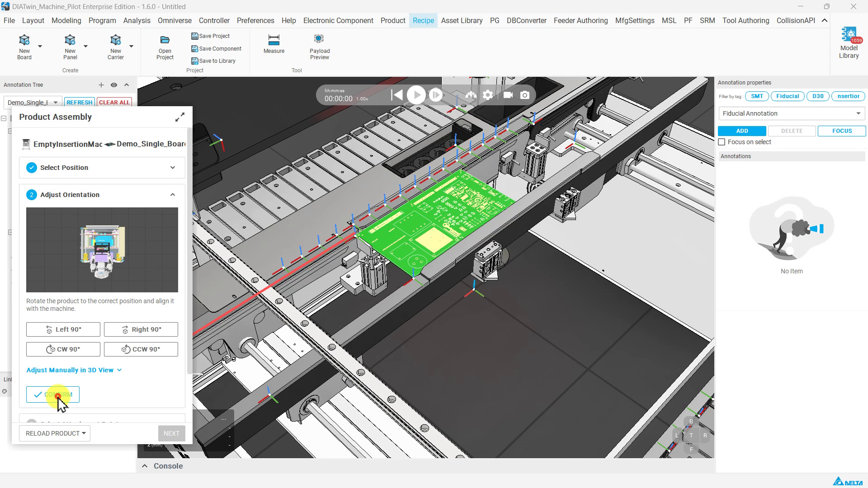Toggle the D30 tag filter
868x488 pixels.
(x=818, y=96)
